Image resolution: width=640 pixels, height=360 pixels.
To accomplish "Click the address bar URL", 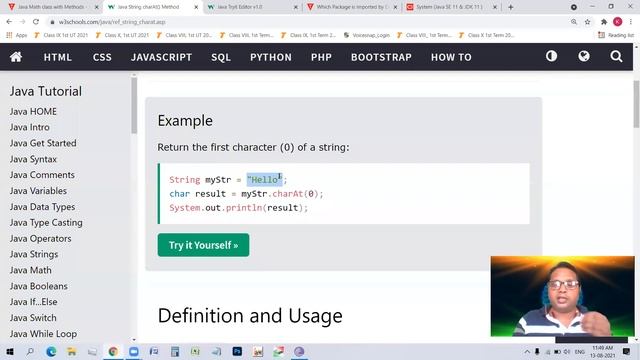I will tap(112, 22).
